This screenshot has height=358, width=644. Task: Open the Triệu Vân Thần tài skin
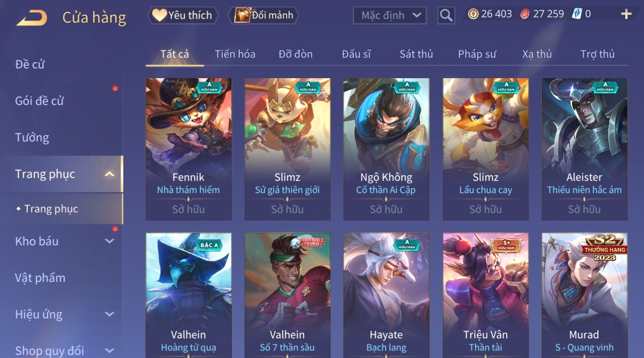point(485,295)
